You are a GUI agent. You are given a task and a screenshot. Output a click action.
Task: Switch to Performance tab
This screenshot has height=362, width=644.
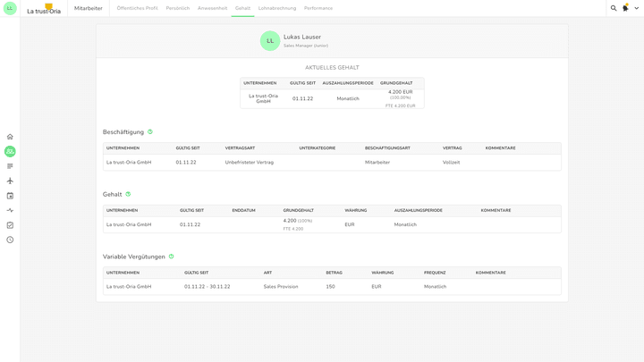tap(318, 8)
